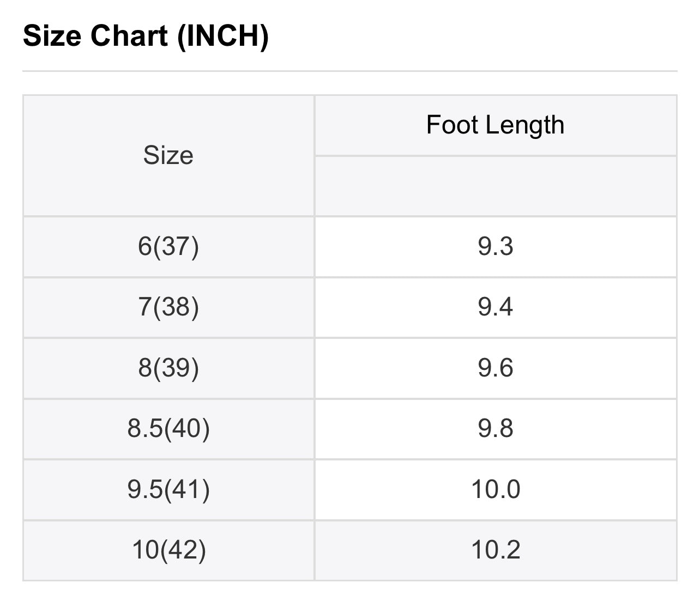Click the horizontal divider below the title
The width and height of the screenshot is (700, 601).
(x=349, y=71)
